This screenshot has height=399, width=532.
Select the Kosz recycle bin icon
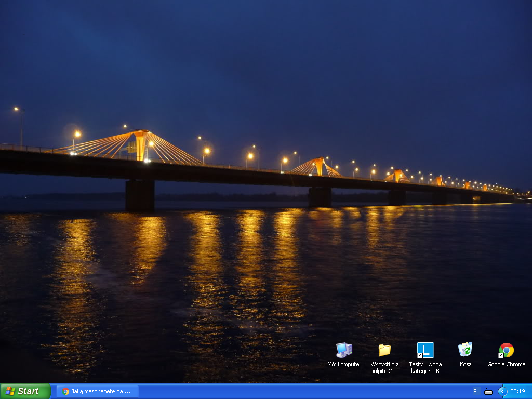tap(465, 350)
